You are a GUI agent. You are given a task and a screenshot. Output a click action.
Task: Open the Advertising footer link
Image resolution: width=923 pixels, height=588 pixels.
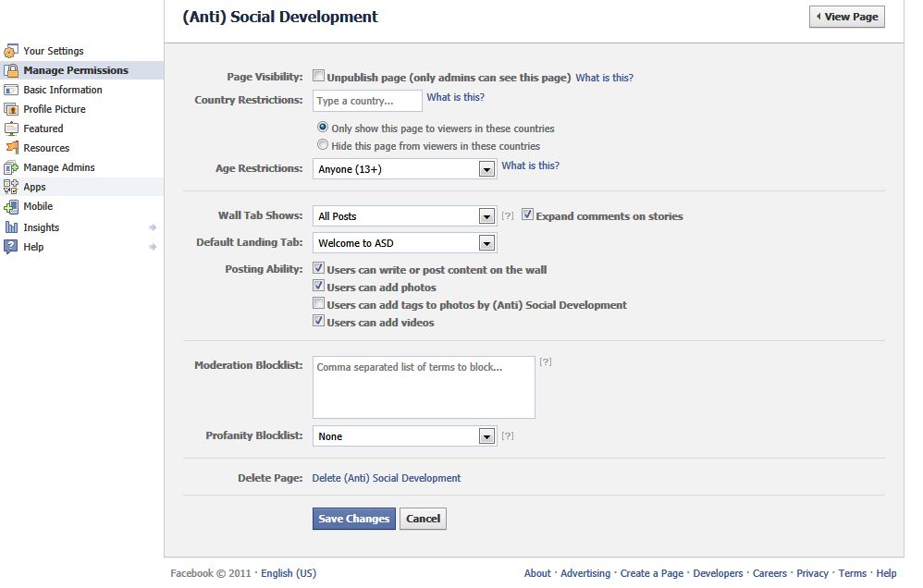pyautogui.click(x=585, y=573)
